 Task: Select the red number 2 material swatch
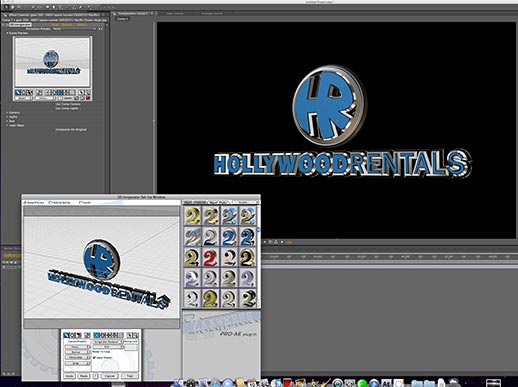[x=210, y=257]
